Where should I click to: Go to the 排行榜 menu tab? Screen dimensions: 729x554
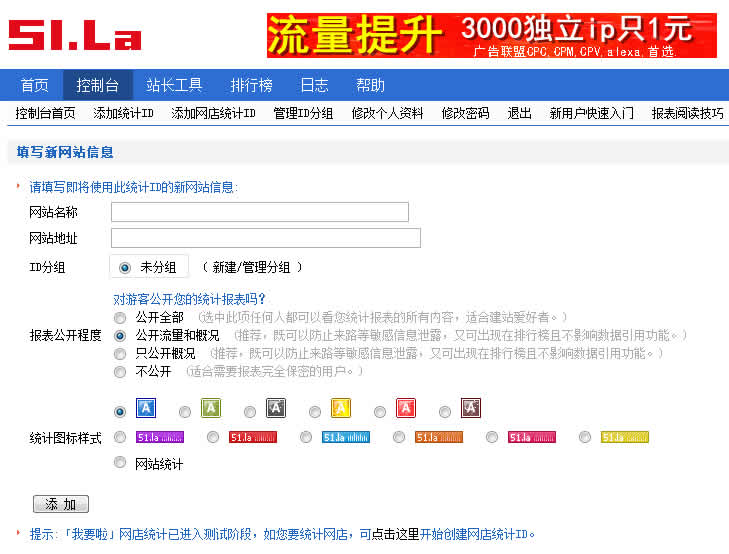(x=251, y=85)
